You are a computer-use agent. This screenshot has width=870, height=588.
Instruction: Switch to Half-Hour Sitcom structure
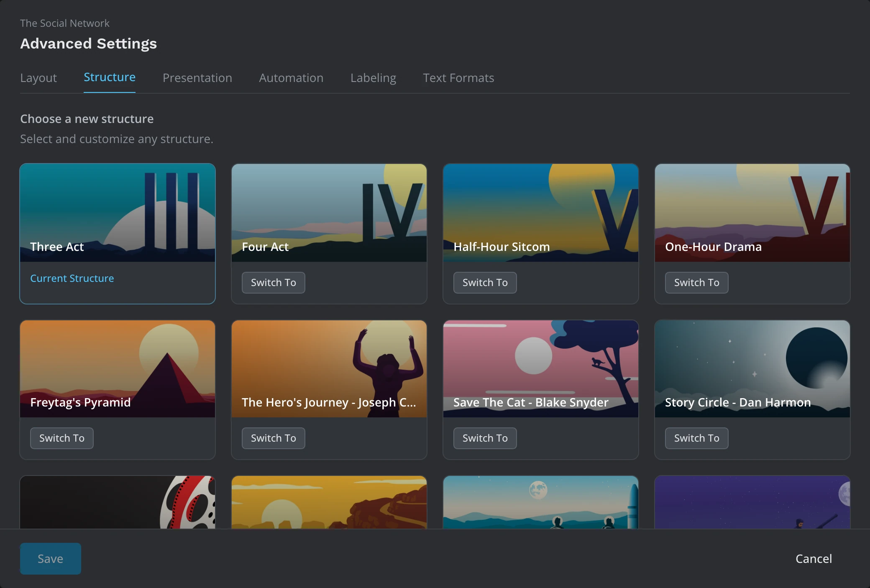pyautogui.click(x=485, y=283)
